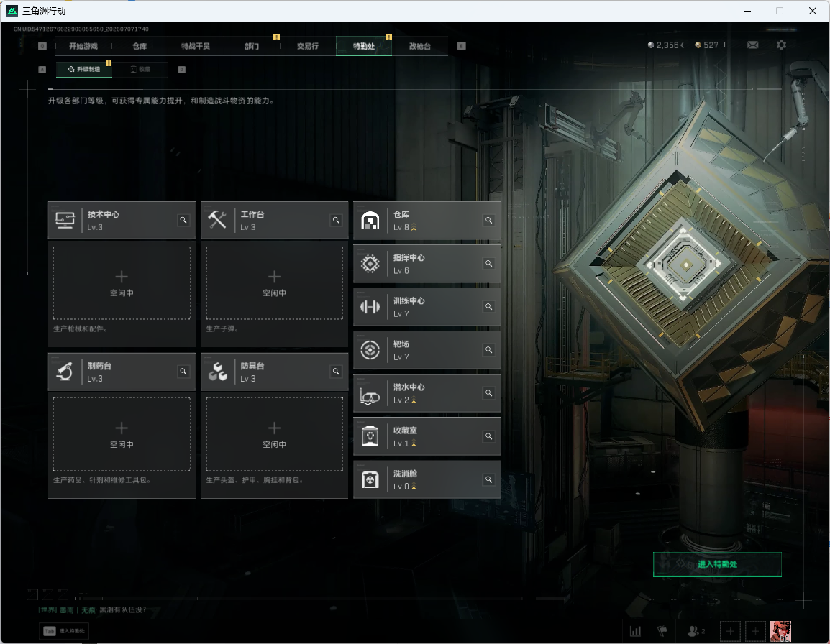830x644 pixels.
Task: Inspect 收藏室 with its magnifier icon
Action: [488, 436]
